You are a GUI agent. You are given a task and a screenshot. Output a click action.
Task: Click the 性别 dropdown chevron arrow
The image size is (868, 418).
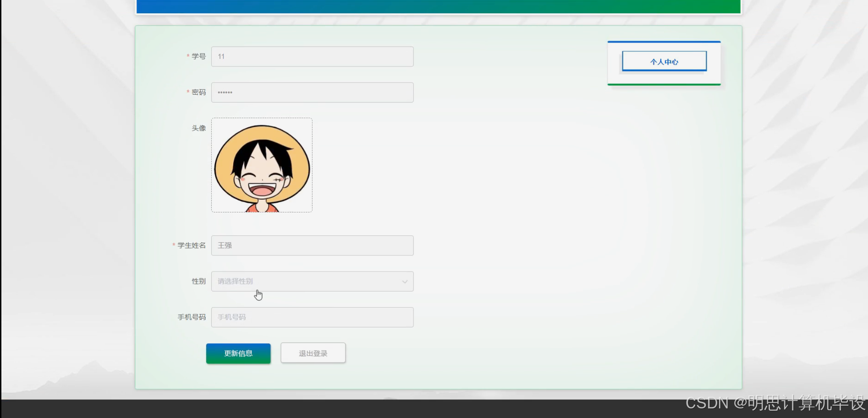pos(405,282)
